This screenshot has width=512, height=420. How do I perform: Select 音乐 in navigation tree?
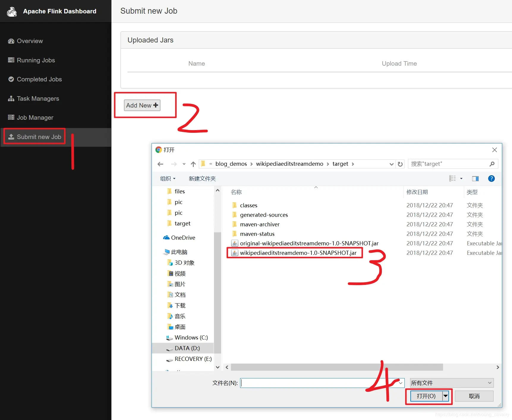point(180,316)
